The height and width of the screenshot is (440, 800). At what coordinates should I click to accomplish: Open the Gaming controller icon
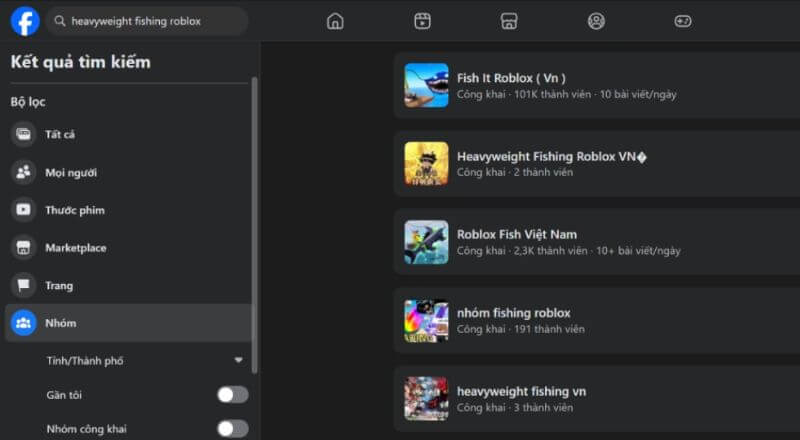(x=683, y=21)
